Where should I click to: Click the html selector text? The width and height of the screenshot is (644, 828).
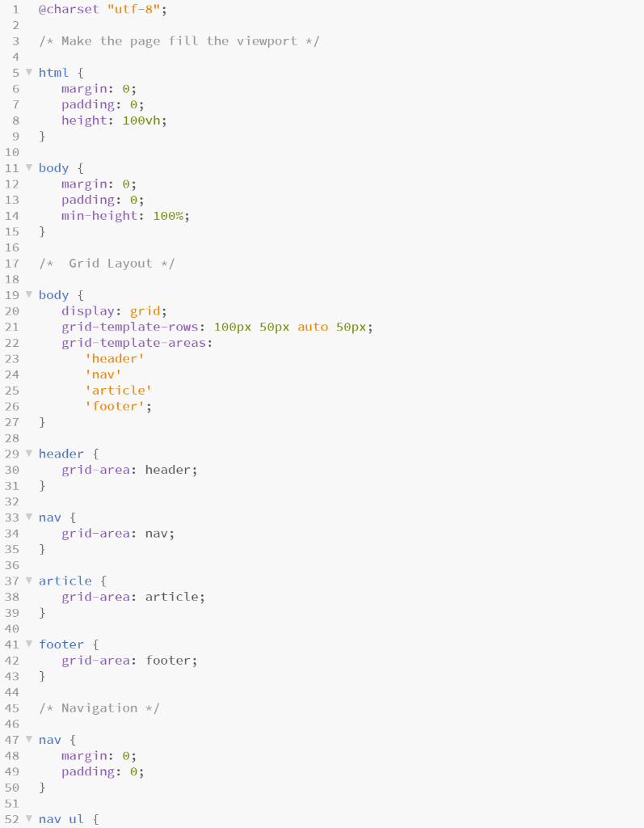[54, 73]
